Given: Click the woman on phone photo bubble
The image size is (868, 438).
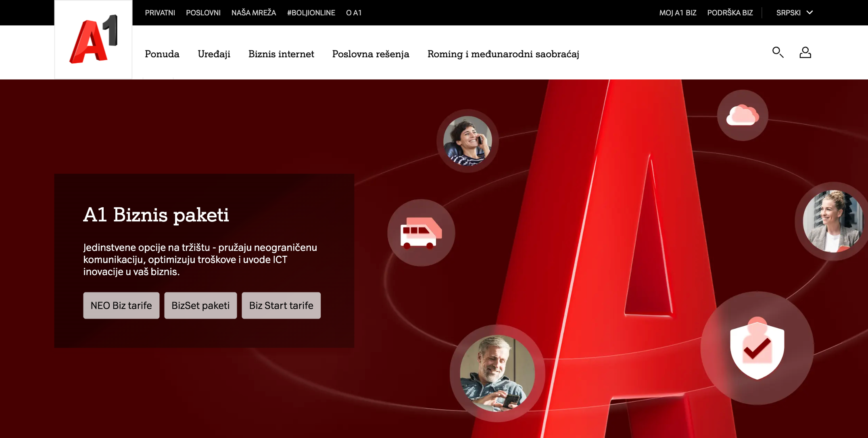Looking at the screenshot, I should [467, 141].
